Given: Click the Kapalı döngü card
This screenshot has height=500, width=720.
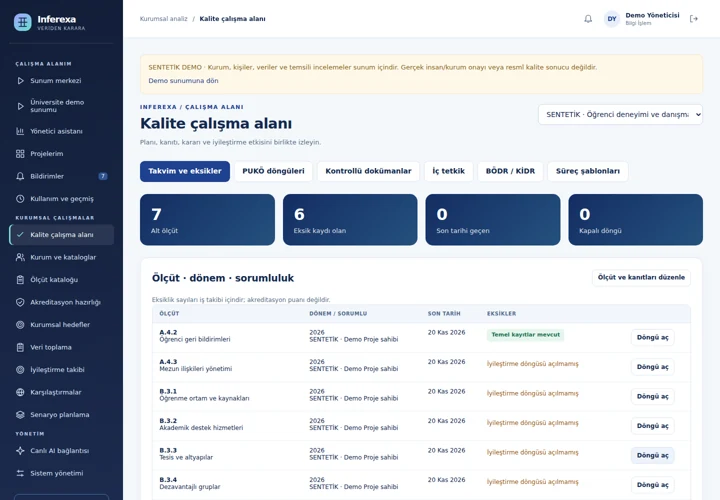Looking at the screenshot, I should 636,219.
